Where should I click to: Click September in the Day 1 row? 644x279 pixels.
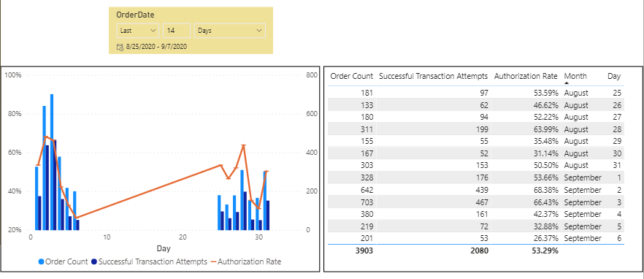point(583,178)
